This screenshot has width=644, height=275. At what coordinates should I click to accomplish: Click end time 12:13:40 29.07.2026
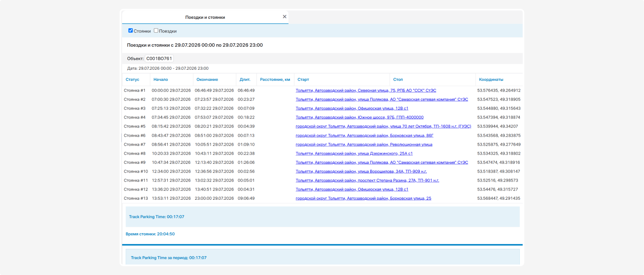pos(214,163)
